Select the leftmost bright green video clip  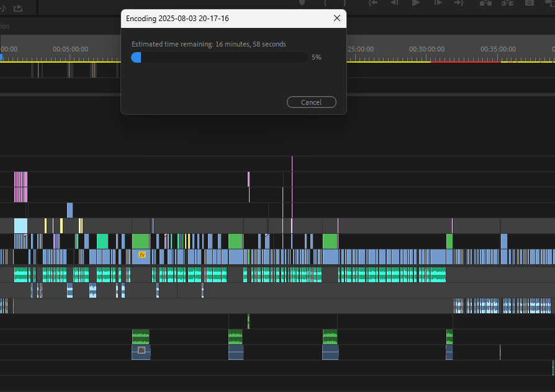pyautogui.click(x=102, y=241)
